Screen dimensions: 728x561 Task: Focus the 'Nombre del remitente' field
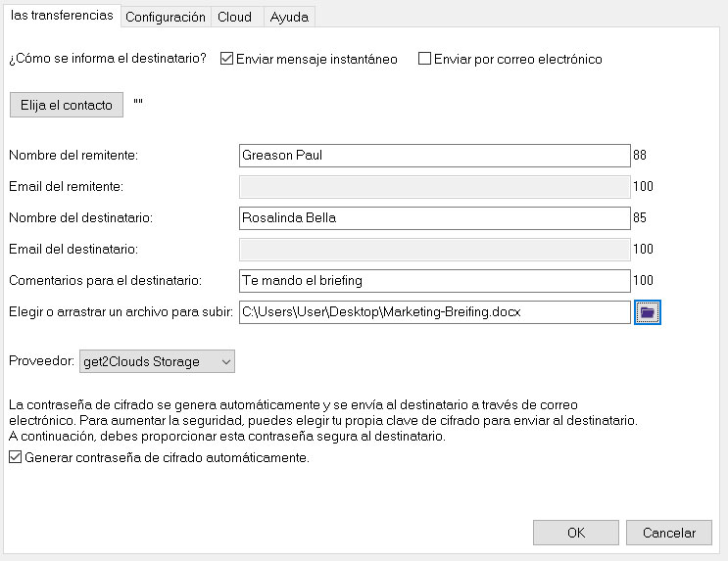coord(433,156)
